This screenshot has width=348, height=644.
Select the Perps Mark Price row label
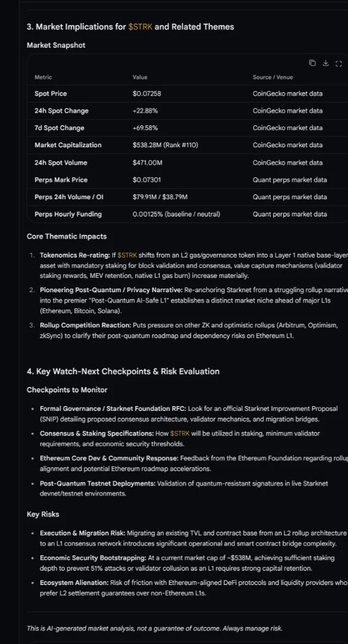tap(61, 180)
